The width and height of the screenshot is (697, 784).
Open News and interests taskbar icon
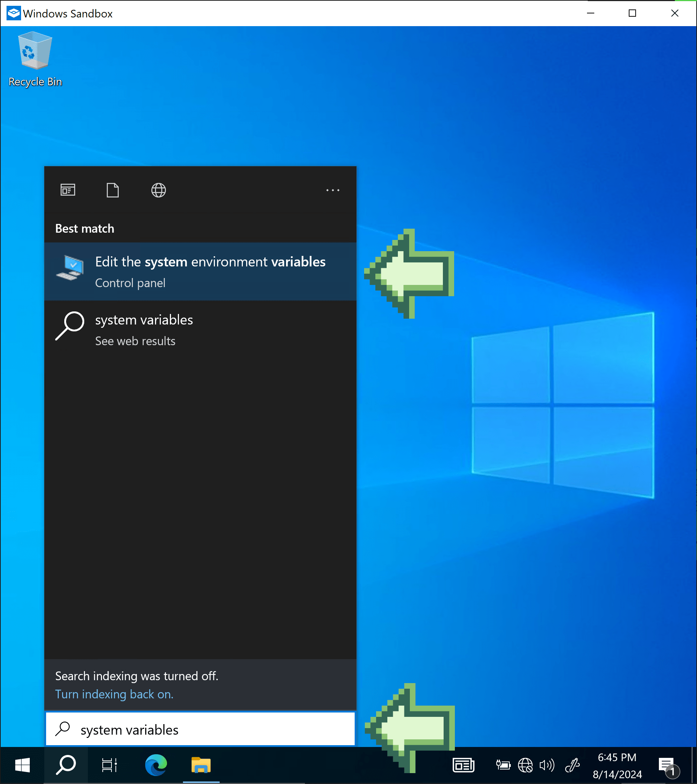(x=463, y=765)
